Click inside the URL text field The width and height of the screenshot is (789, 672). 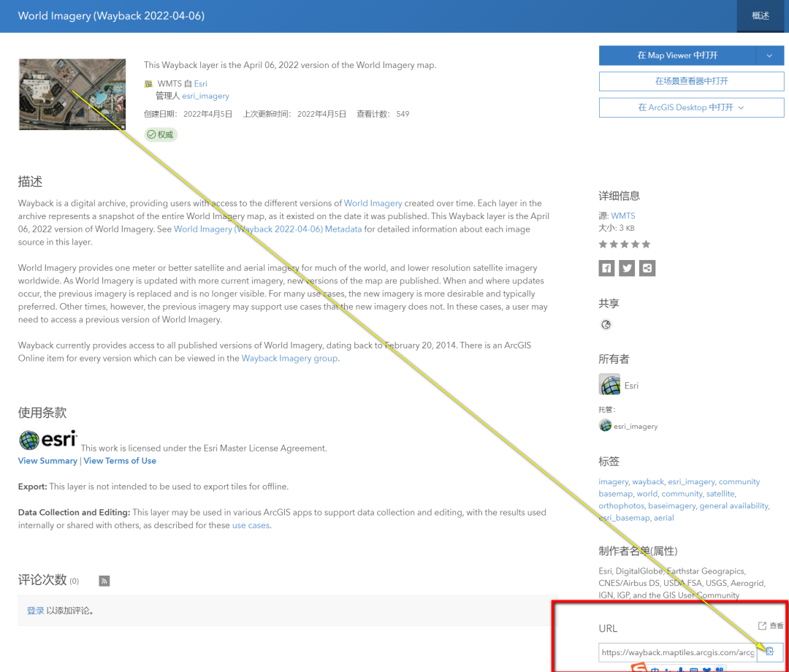pos(677,652)
